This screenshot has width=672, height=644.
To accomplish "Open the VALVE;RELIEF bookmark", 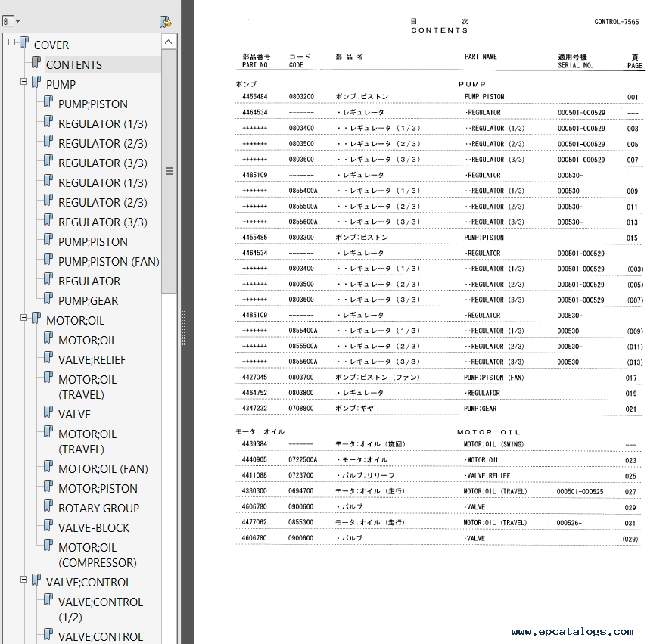I will click(x=92, y=360).
